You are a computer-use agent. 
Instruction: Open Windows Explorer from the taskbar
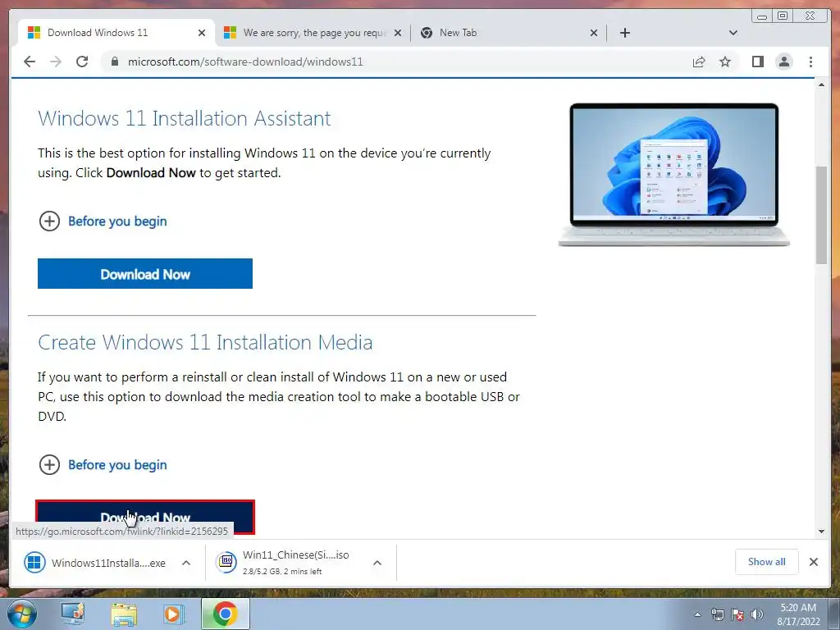pyautogui.click(x=124, y=614)
